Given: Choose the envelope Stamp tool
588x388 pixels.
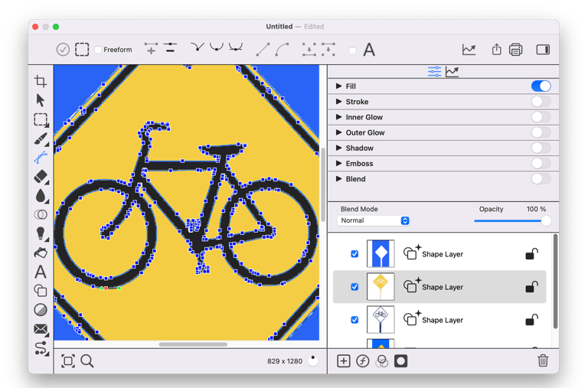Looking at the screenshot, I should point(41,329).
